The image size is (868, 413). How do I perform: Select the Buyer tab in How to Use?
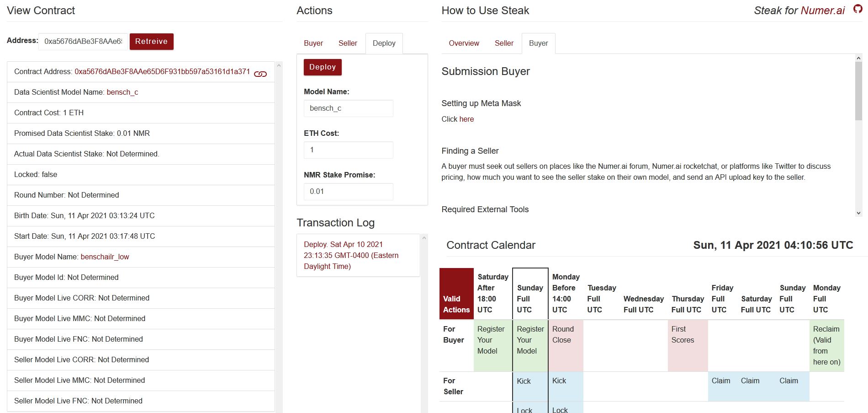pos(539,43)
